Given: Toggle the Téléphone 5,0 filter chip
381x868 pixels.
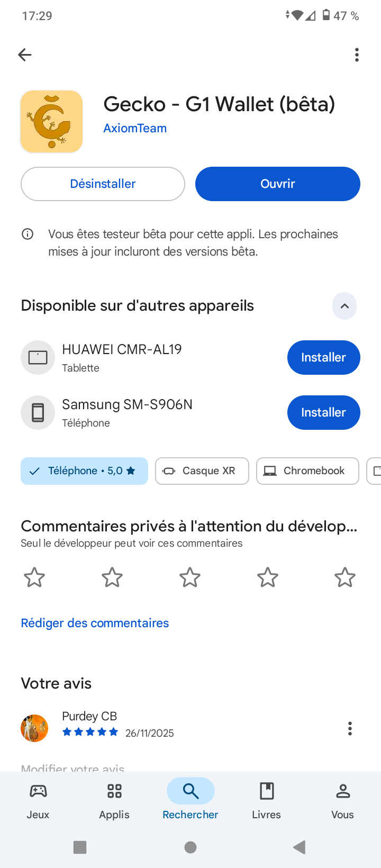Looking at the screenshot, I should (x=84, y=471).
